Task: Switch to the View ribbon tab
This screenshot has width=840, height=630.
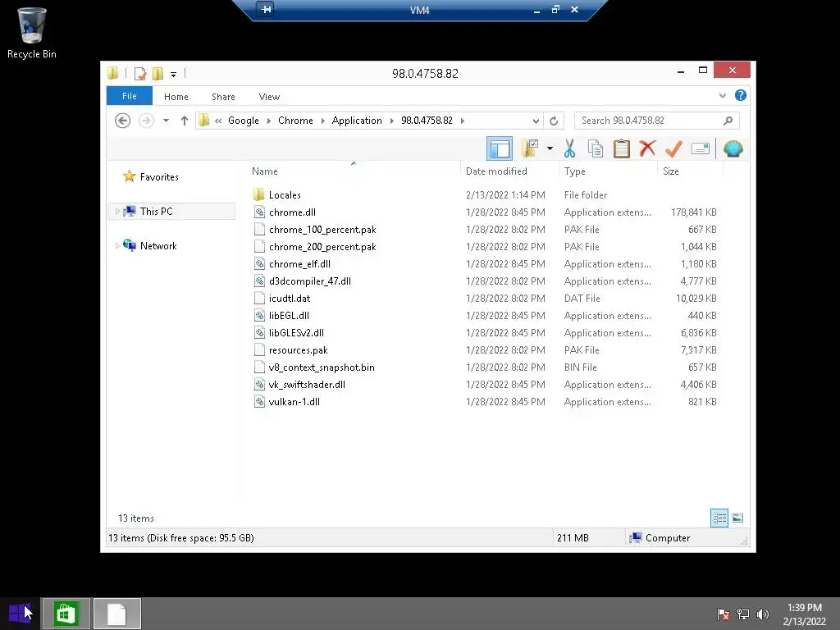Action: 269,97
